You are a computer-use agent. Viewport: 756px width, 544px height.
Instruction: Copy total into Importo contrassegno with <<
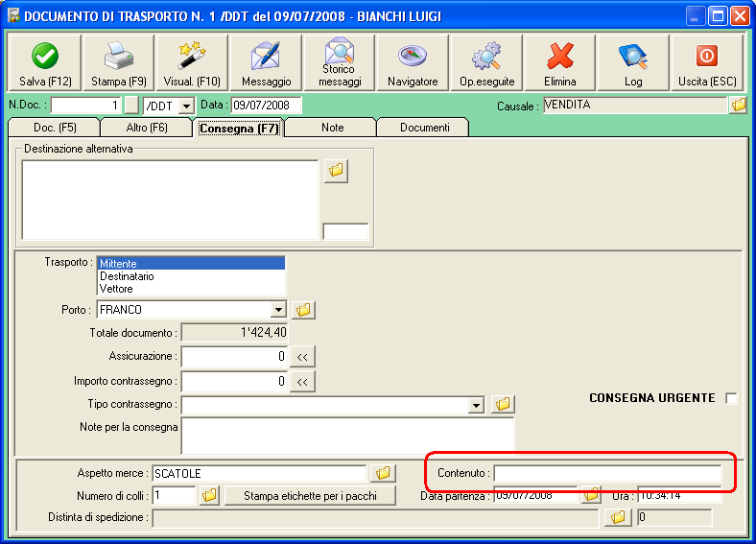pyautogui.click(x=302, y=382)
